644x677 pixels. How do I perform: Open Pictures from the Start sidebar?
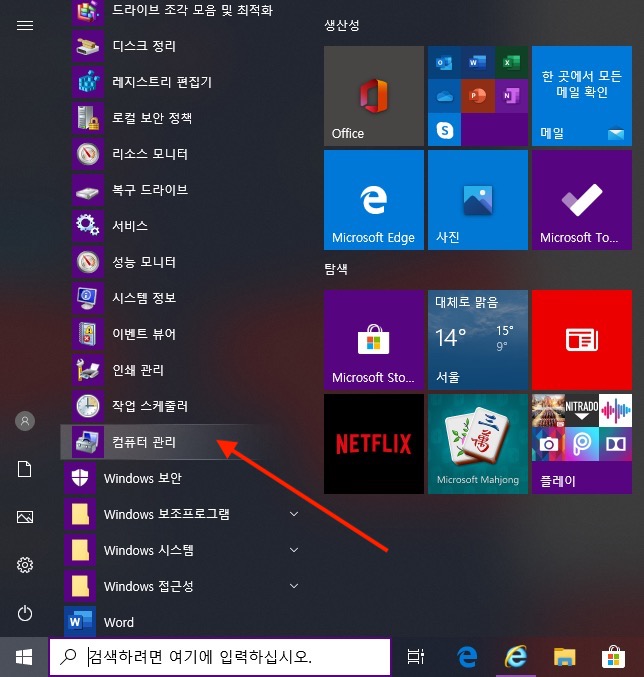pyautogui.click(x=25, y=517)
